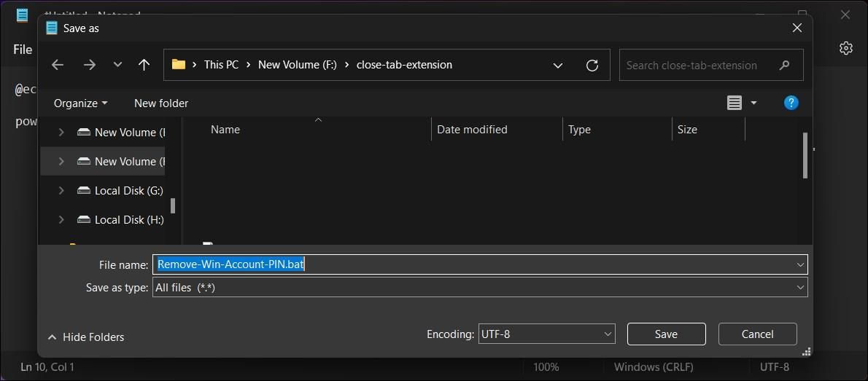Viewport: 868px width, 381px height.
Task: Sort by Name column
Action: (x=225, y=130)
